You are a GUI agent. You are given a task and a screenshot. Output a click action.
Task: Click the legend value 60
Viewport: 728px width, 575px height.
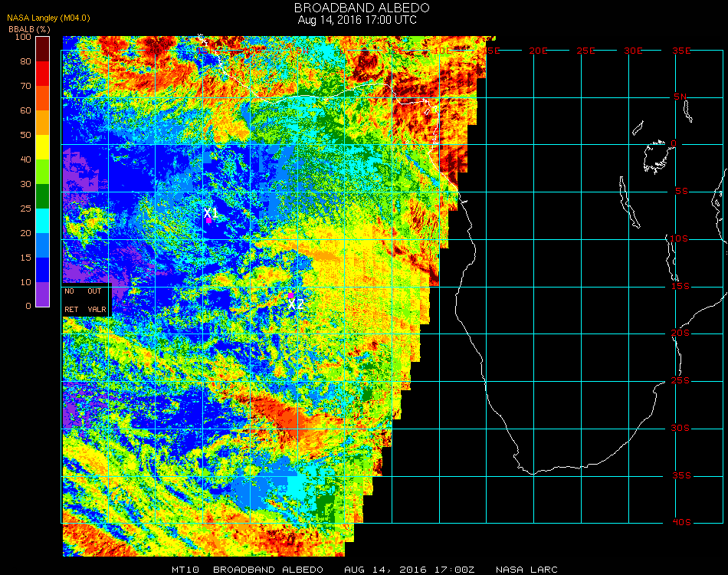tap(25, 110)
